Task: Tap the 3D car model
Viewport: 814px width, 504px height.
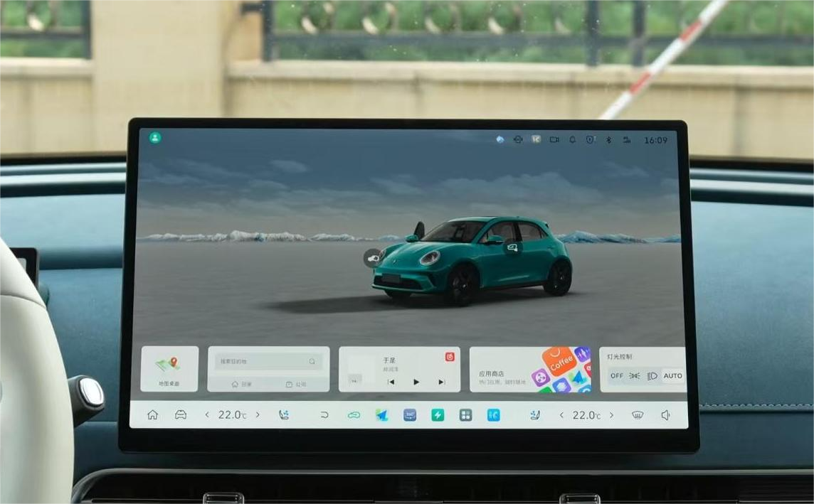Action: pyautogui.click(x=471, y=260)
